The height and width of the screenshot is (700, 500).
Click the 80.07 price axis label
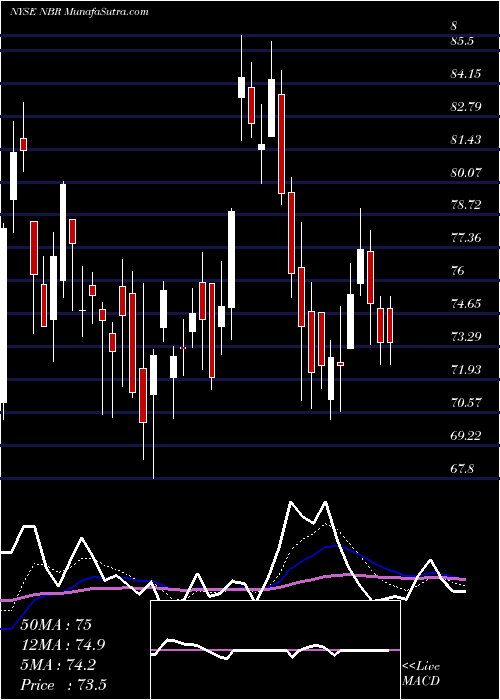pyautogui.click(x=467, y=172)
